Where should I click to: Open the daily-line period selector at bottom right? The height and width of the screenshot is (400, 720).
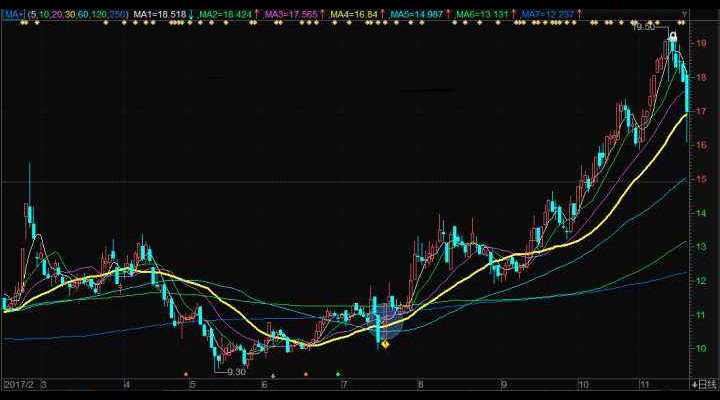click(x=704, y=384)
